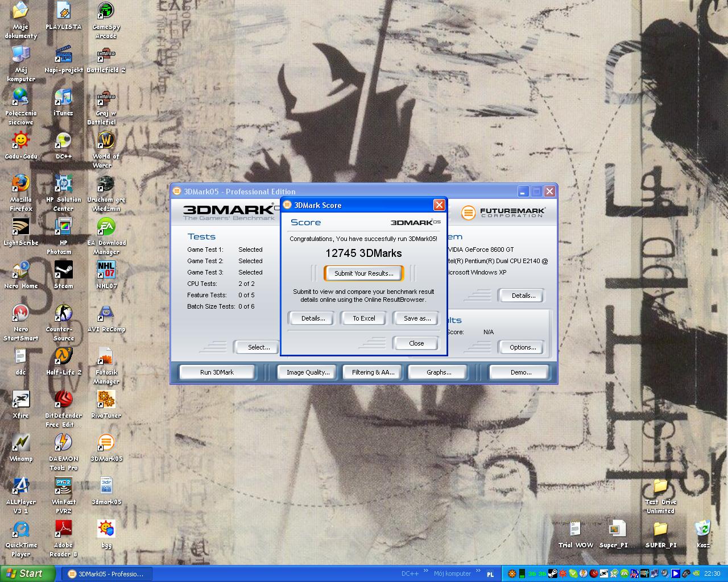
Task: Launch the QuickTime Player desktop shortcut
Action: (20, 539)
